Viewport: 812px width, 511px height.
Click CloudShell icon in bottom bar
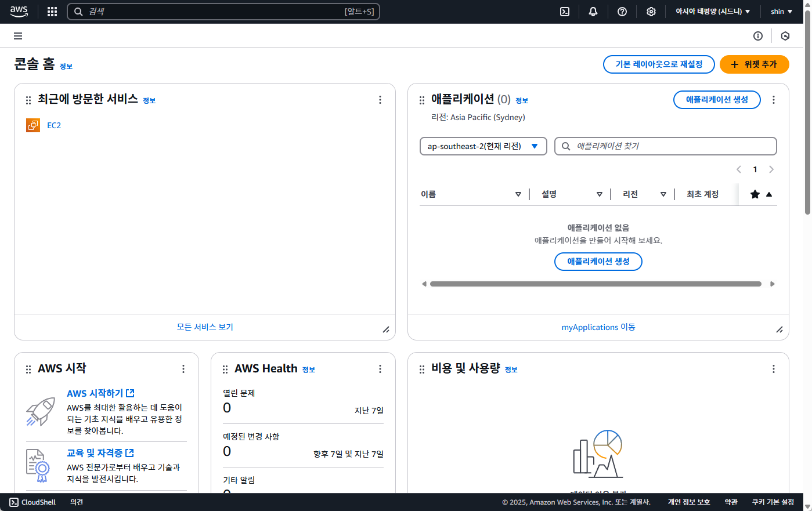14,502
